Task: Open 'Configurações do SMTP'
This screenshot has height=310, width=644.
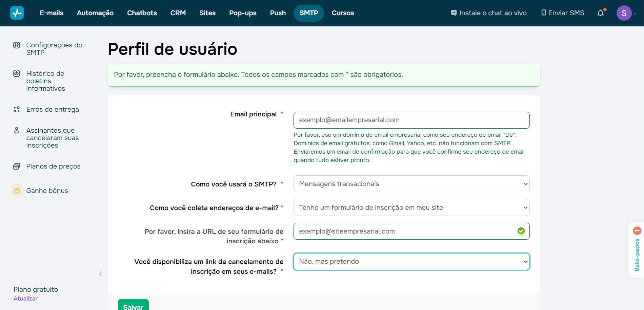Action: point(54,49)
